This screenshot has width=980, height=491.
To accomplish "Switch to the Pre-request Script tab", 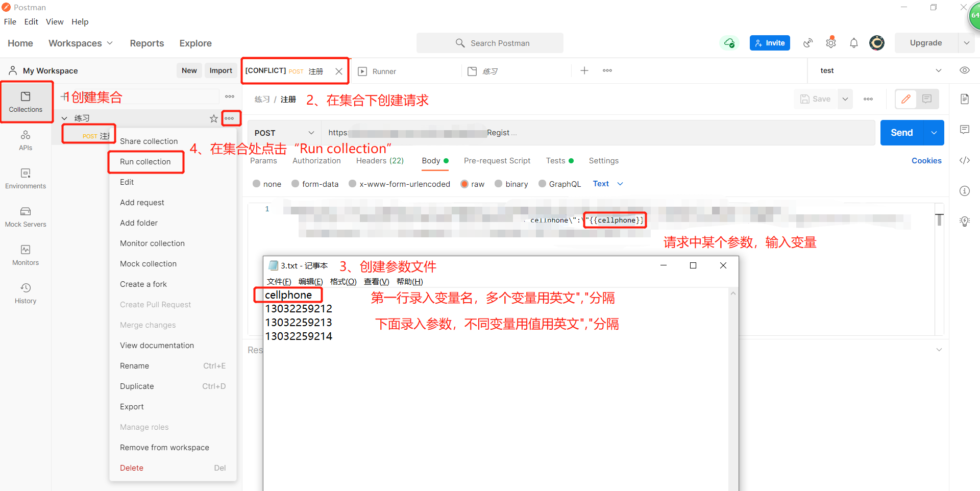I will [497, 161].
